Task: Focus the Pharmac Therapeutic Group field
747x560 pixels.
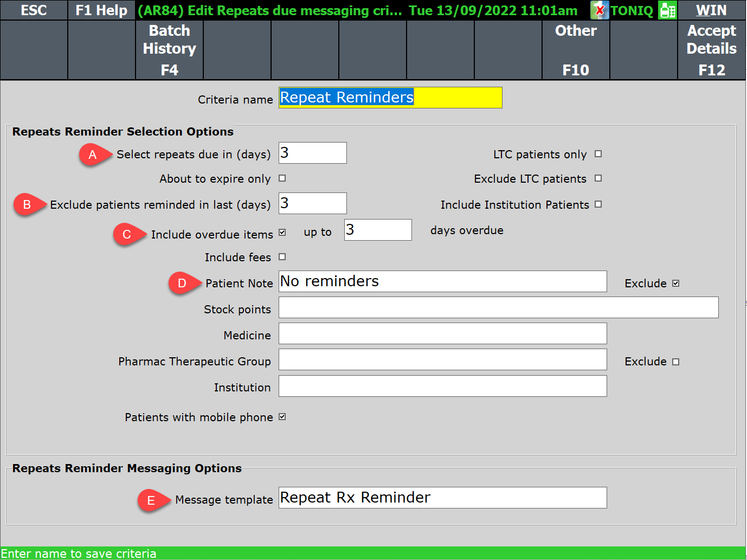Action: [x=442, y=359]
